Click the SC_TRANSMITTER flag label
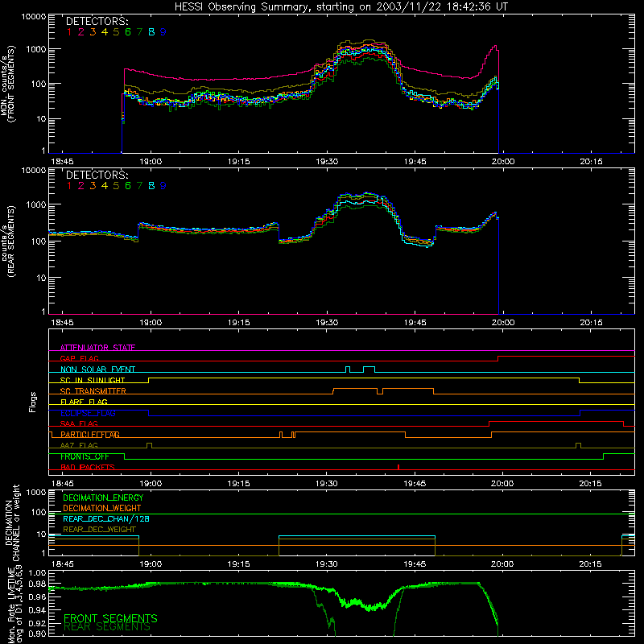Viewport: 644px width, 644px height. point(93,391)
